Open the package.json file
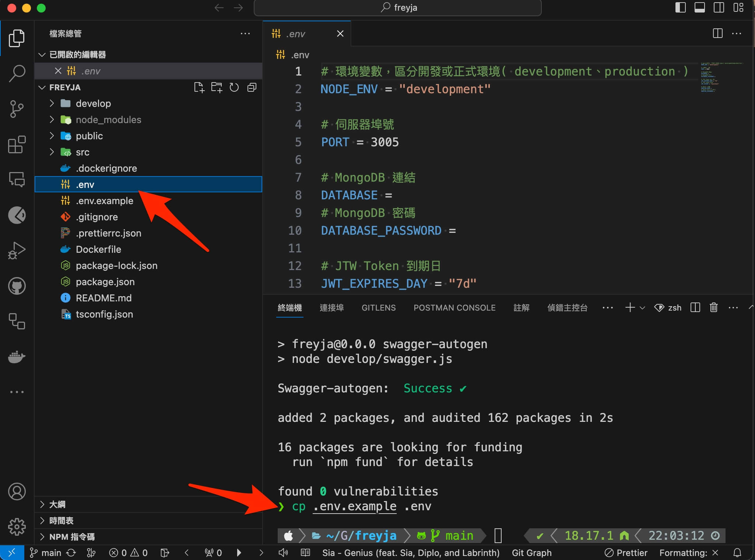Screen dimensions: 755x560 pyautogui.click(x=148, y=281)
